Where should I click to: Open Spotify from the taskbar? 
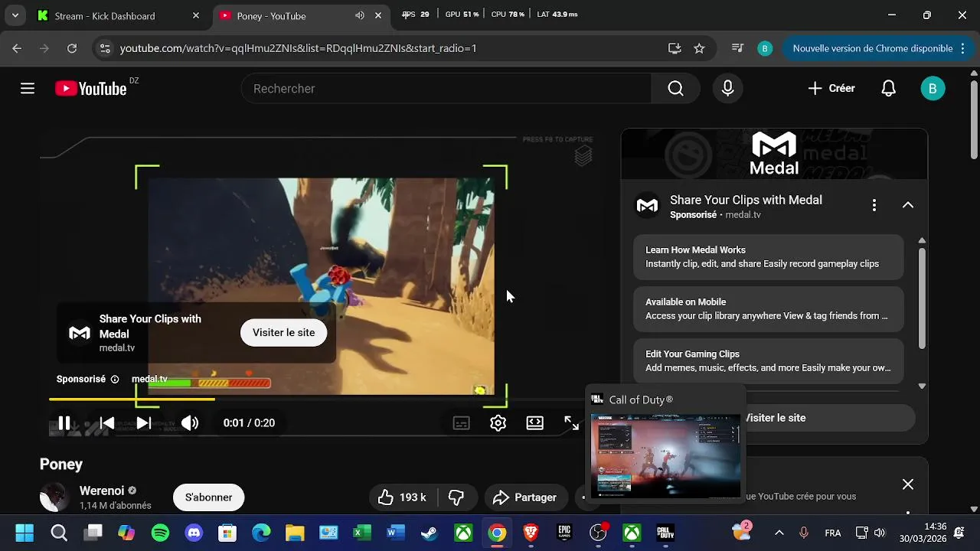pos(160,533)
